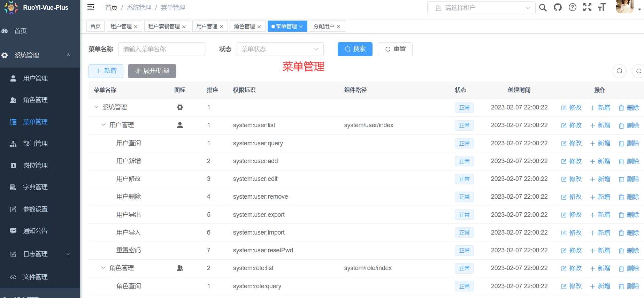644x298 pixels.
Task: Click the system/role/index component path
Action: point(368,268)
